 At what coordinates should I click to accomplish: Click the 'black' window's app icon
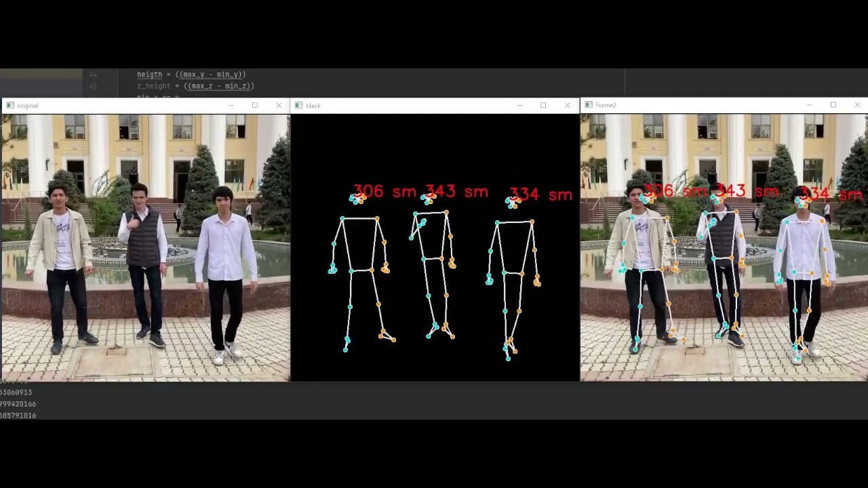pos(298,106)
